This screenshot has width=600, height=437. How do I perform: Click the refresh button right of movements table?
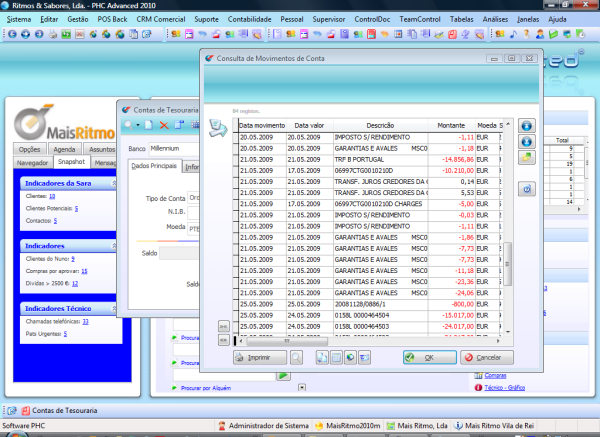pyautogui.click(x=527, y=189)
